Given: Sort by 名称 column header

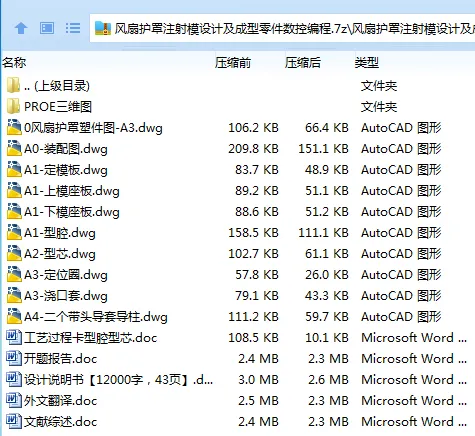Looking at the screenshot, I should click(x=14, y=62).
